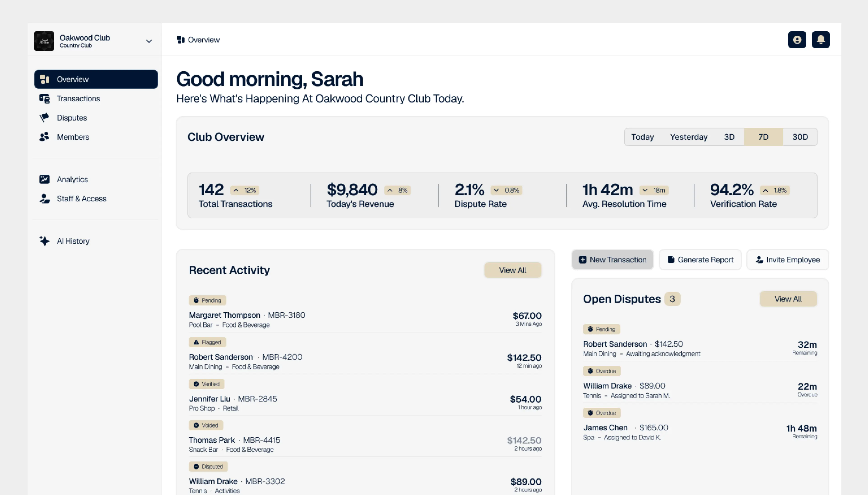Click the New Transaction button
This screenshot has height=495, width=868.
point(613,259)
